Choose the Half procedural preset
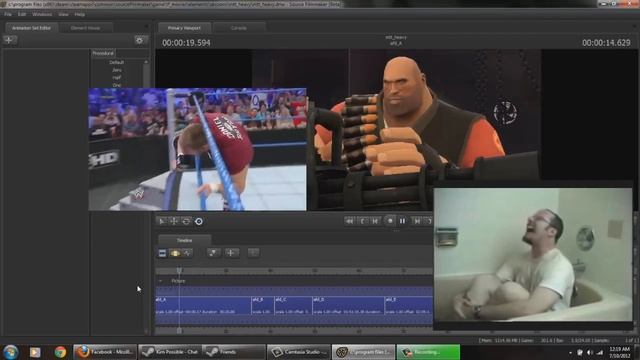This screenshot has height=360, width=640. tap(116, 78)
